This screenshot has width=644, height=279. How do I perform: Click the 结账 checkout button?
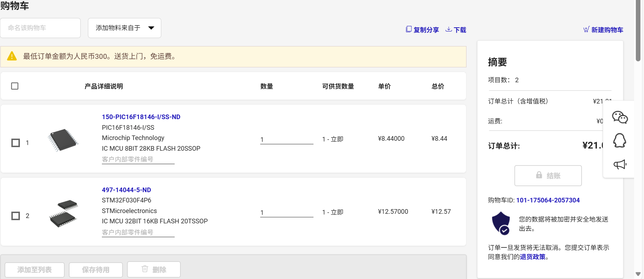tap(548, 175)
